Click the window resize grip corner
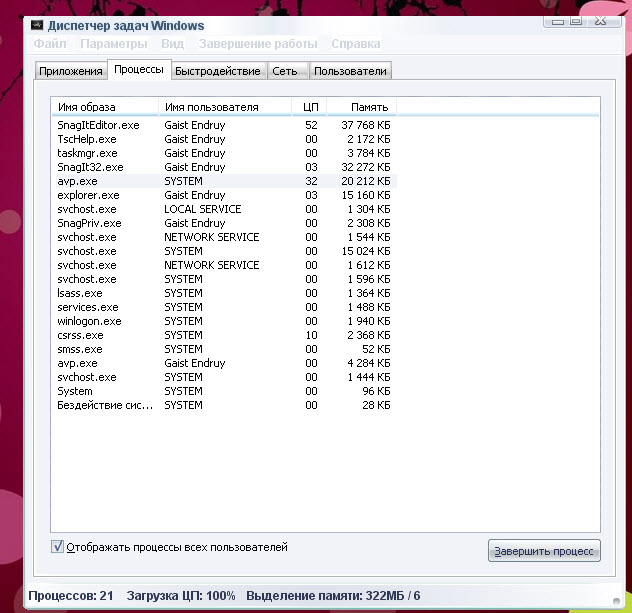Image resolution: width=632 pixels, height=613 pixels. 616,601
